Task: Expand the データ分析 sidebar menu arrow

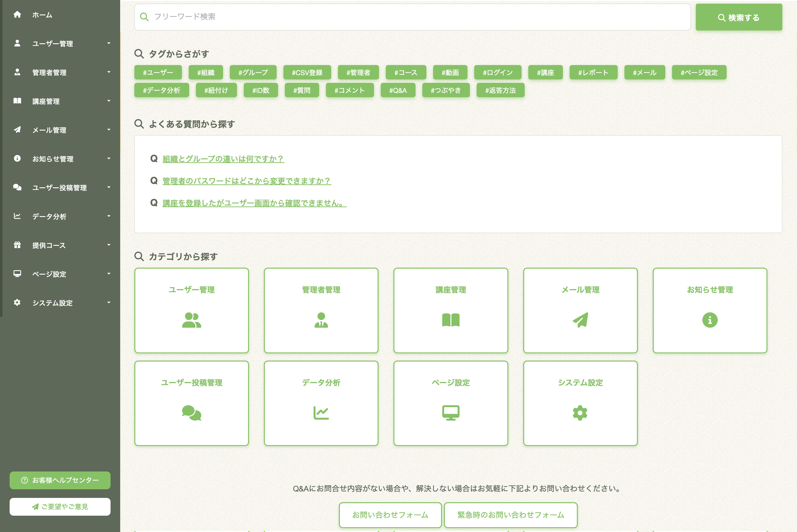Action: pos(109,216)
